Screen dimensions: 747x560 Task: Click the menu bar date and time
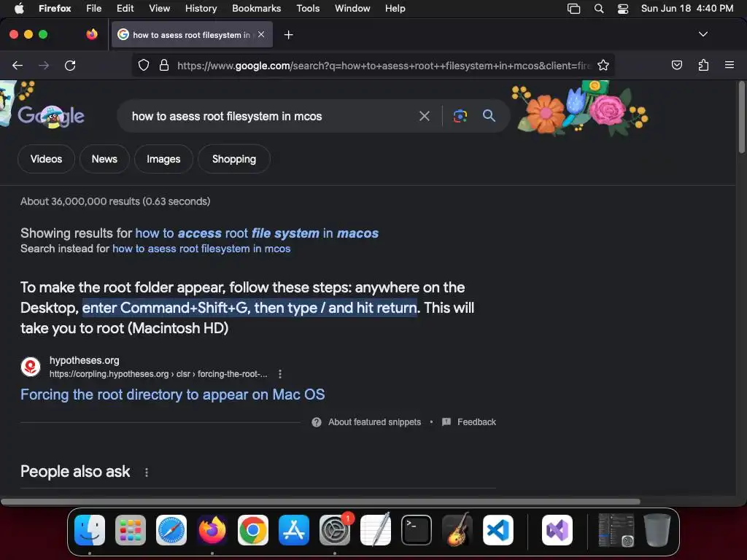pos(687,9)
